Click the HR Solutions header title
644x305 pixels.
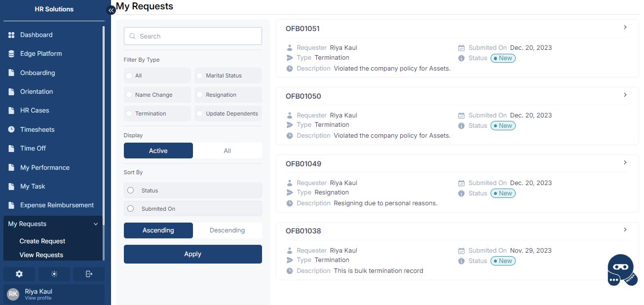pos(54,9)
